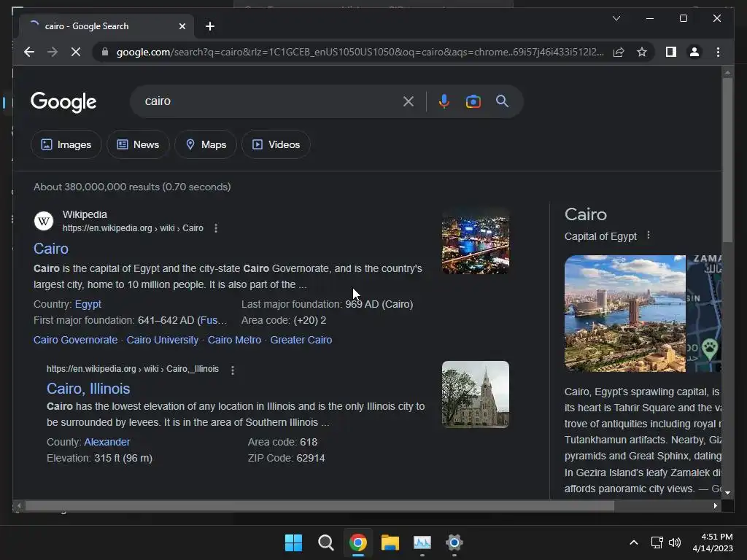
Task: Go back to the previous page
Action: pos(29,52)
